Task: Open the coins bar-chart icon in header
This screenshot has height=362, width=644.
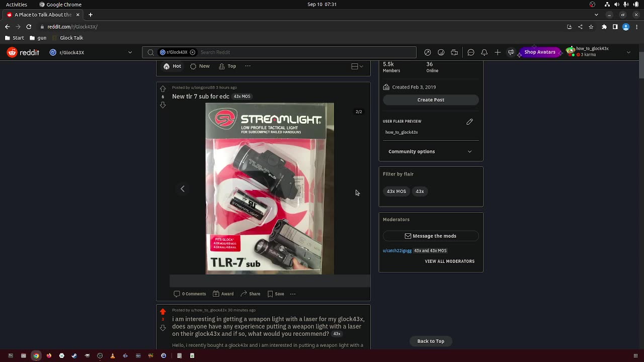Action: [441, 52]
